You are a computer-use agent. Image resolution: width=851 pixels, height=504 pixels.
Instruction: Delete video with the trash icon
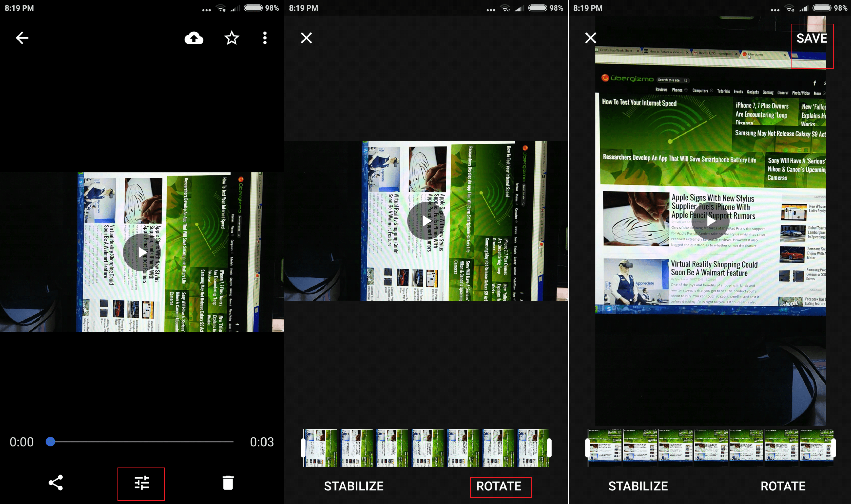[x=228, y=483]
